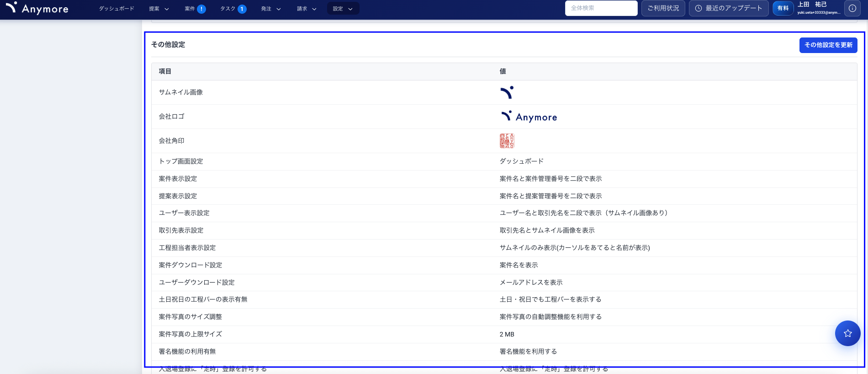868x374 pixels.
Task: Focus the 全体検索 search field
Action: tap(601, 8)
